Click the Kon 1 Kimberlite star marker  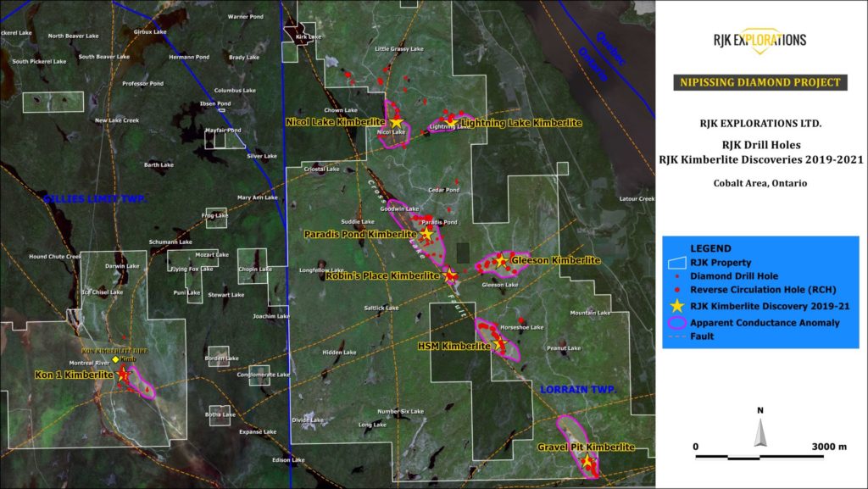123,375
